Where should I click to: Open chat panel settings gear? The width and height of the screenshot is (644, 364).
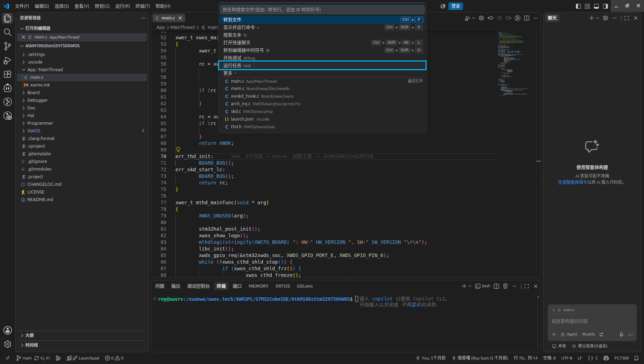click(605, 18)
